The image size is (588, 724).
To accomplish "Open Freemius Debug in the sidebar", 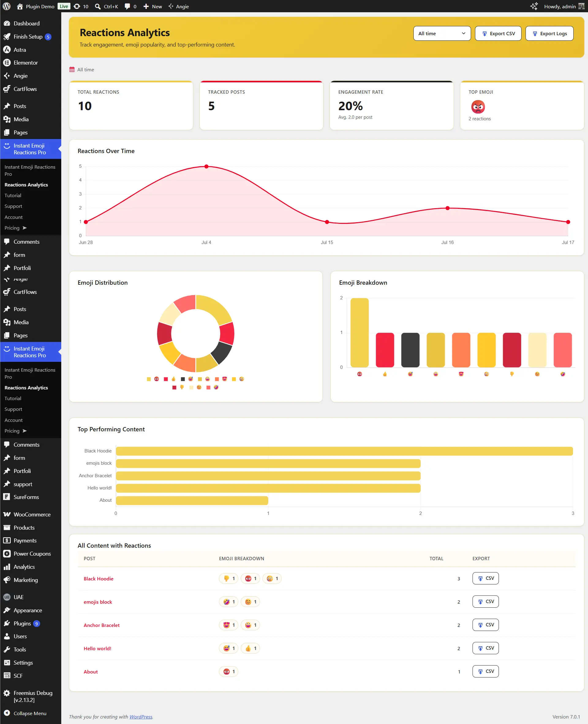I will click(31, 696).
